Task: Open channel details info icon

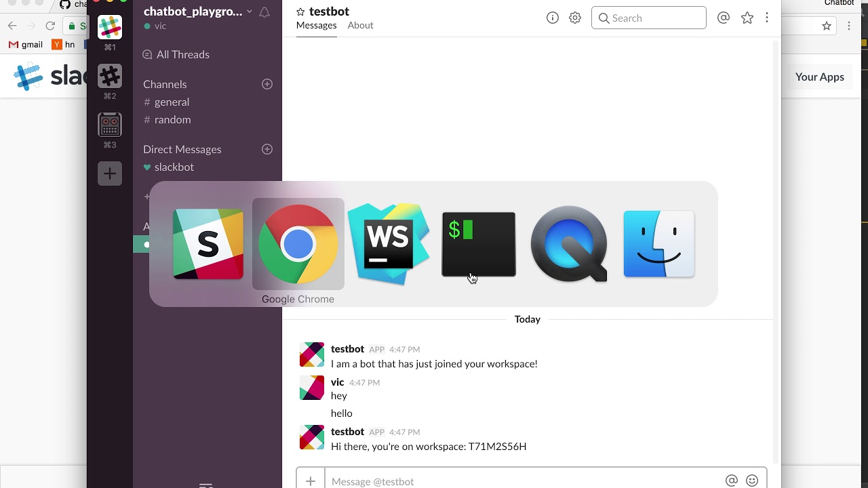Action: tap(553, 18)
